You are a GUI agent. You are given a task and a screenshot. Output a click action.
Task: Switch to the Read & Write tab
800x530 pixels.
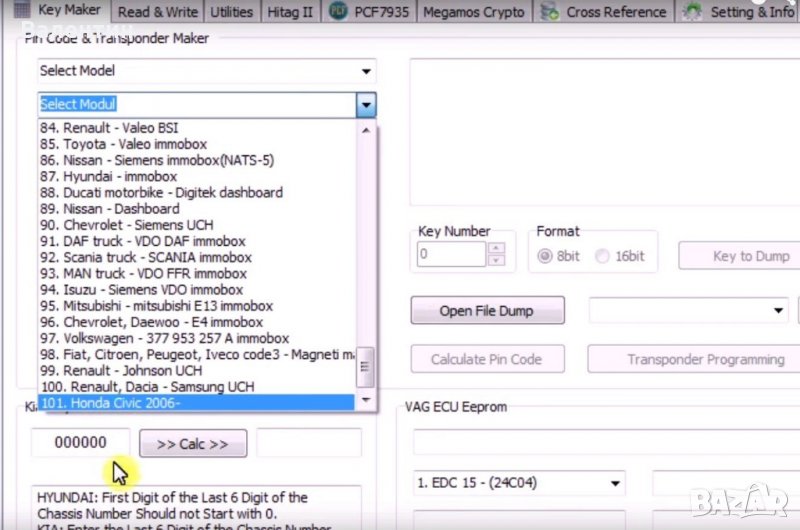(x=155, y=12)
